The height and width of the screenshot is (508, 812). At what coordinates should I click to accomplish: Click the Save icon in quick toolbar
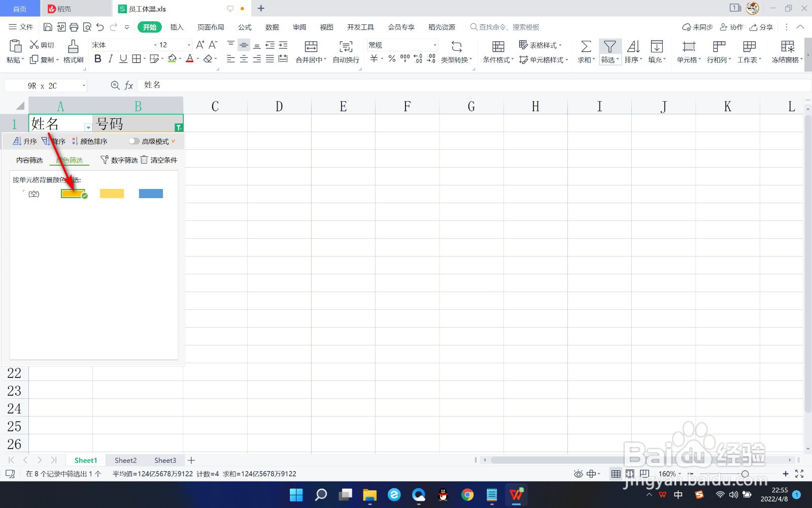pos(48,27)
